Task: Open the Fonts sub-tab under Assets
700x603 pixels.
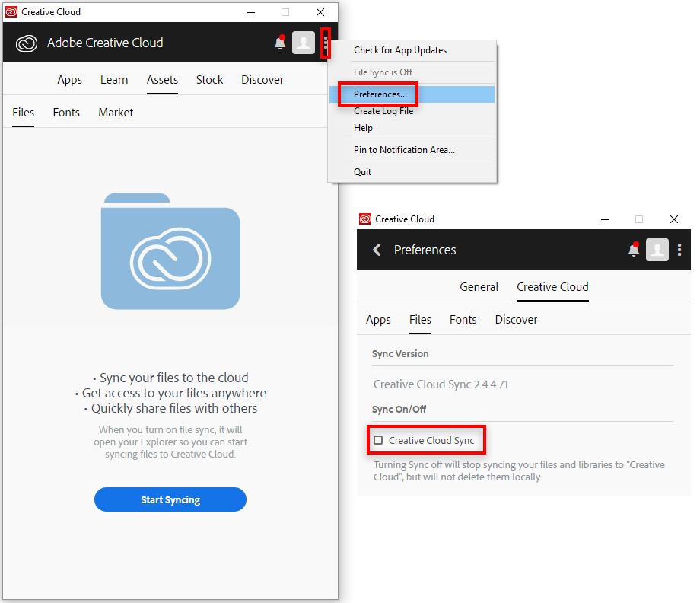Action: (x=66, y=113)
